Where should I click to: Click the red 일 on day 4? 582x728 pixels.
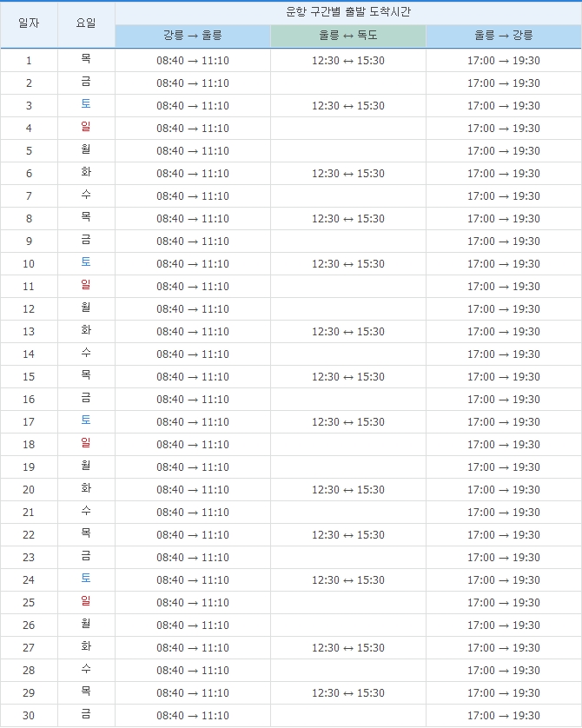click(86, 128)
